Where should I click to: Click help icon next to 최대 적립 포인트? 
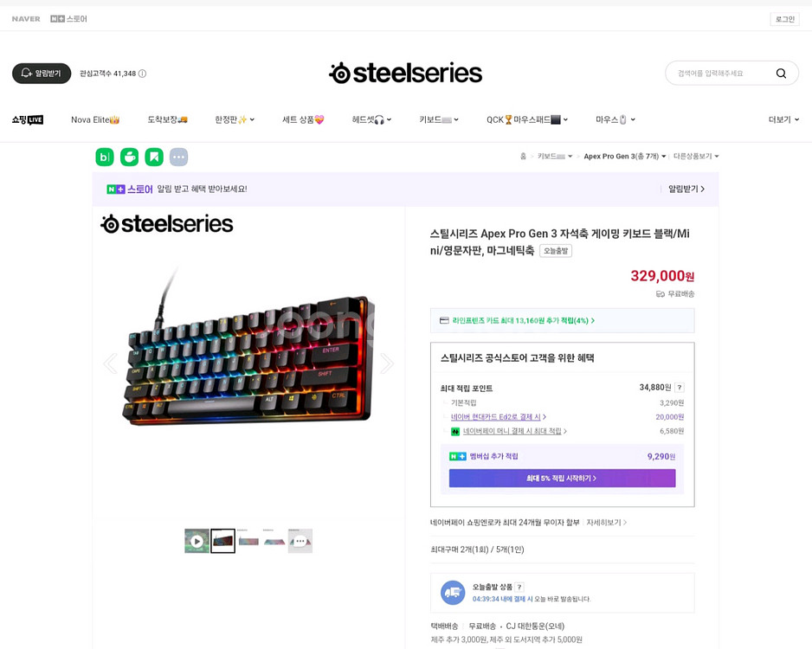tap(680, 388)
